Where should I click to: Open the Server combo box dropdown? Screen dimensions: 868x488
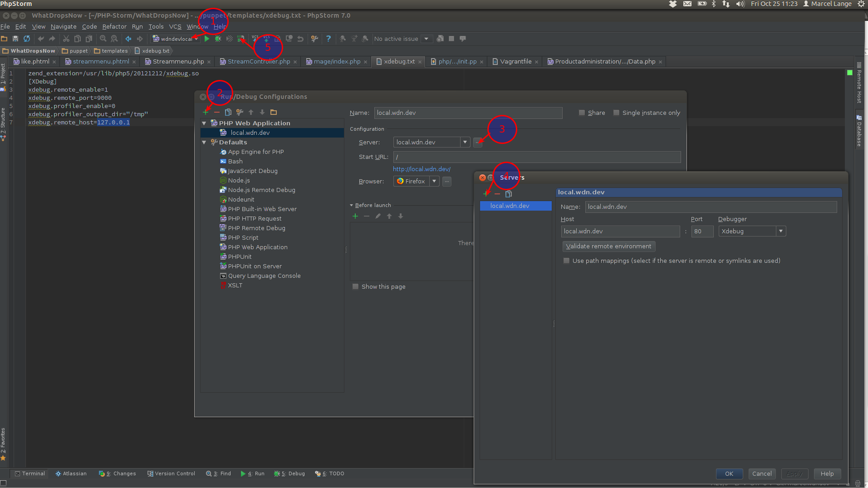(x=465, y=142)
